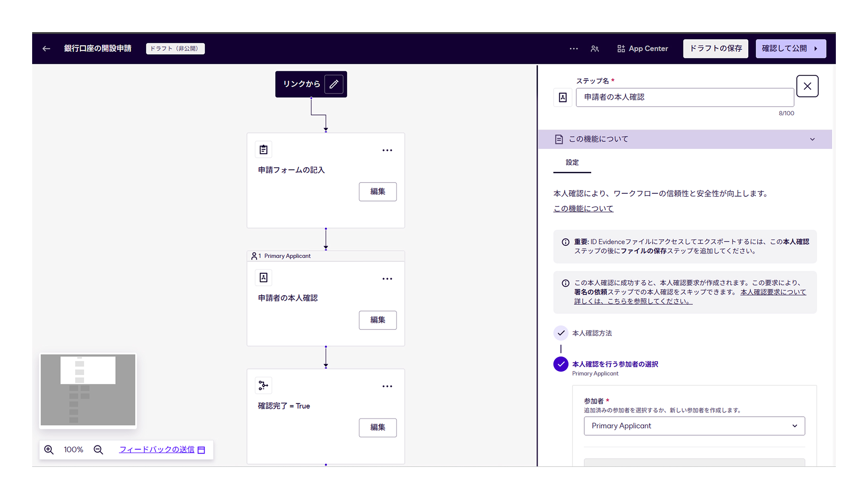Open options menu for 申請者の本人確認 step
868x499 pixels.
point(387,279)
